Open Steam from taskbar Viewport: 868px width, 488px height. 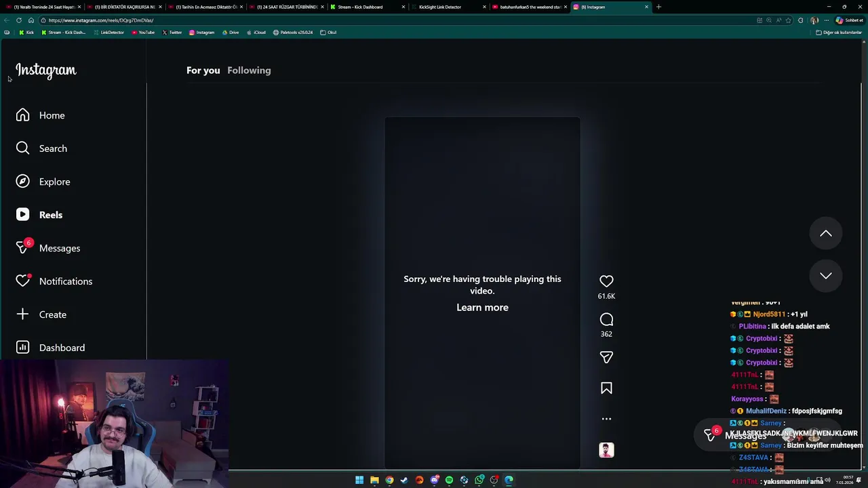coord(404,480)
